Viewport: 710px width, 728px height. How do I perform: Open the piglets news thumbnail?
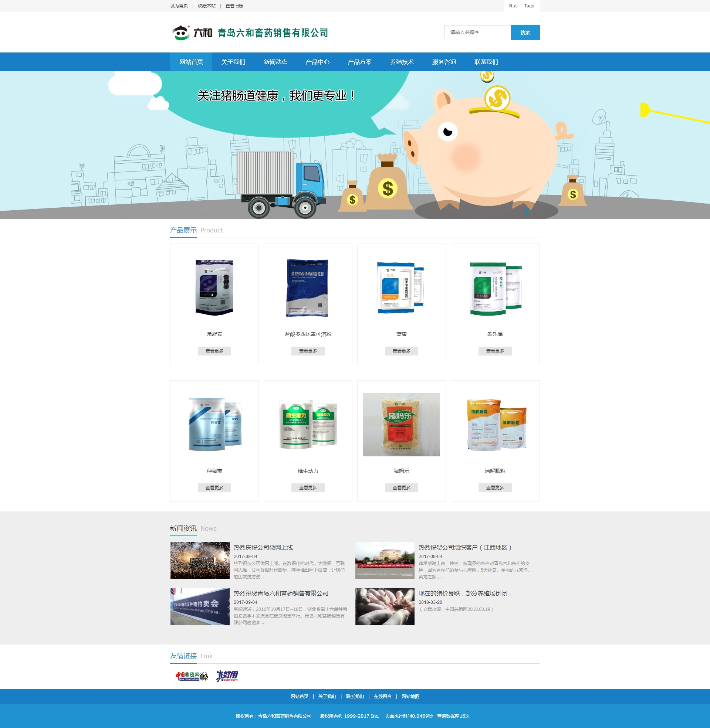pyautogui.click(x=385, y=606)
